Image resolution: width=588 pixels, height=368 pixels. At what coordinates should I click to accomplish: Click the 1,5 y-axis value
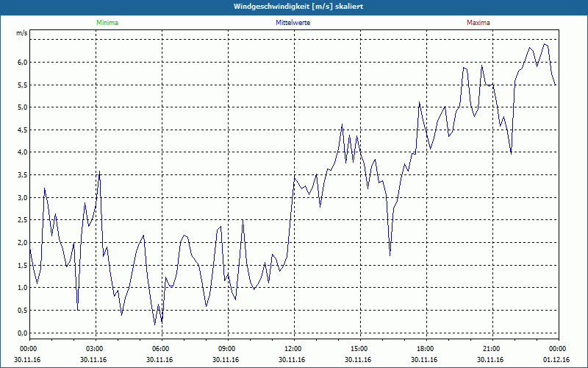pos(23,265)
